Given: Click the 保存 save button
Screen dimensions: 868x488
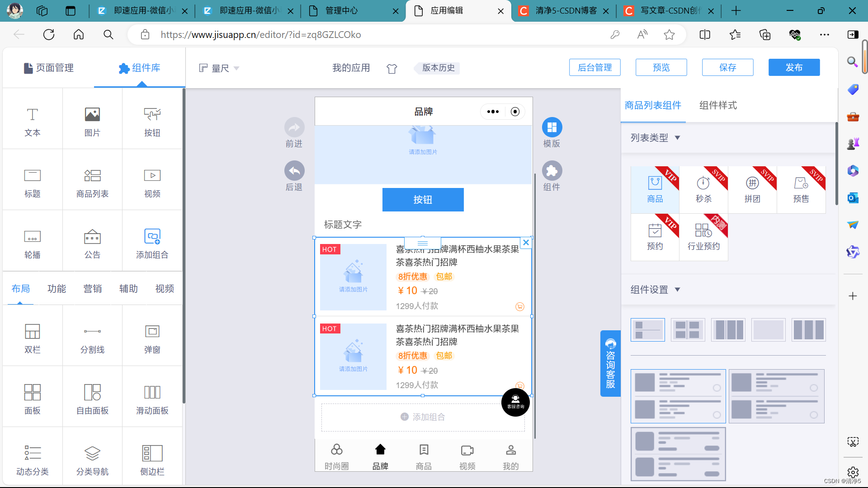Looking at the screenshot, I should [x=727, y=67].
